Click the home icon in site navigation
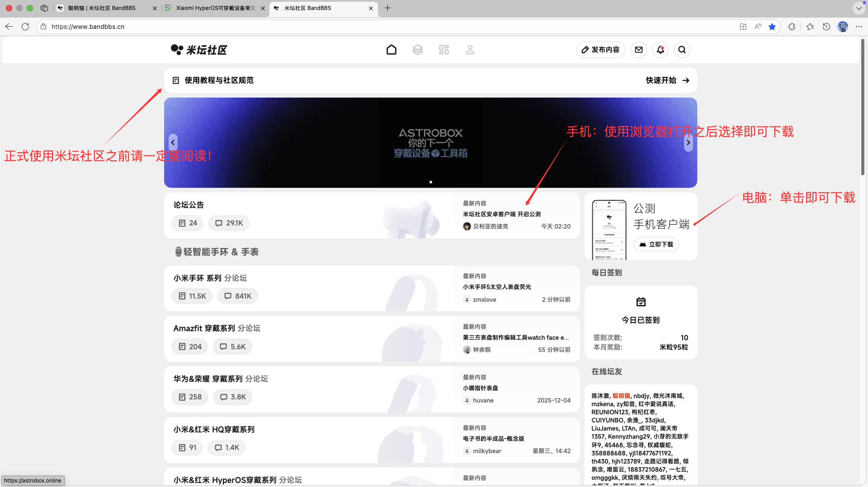Image resolution: width=868 pixels, height=487 pixels. point(392,50)
